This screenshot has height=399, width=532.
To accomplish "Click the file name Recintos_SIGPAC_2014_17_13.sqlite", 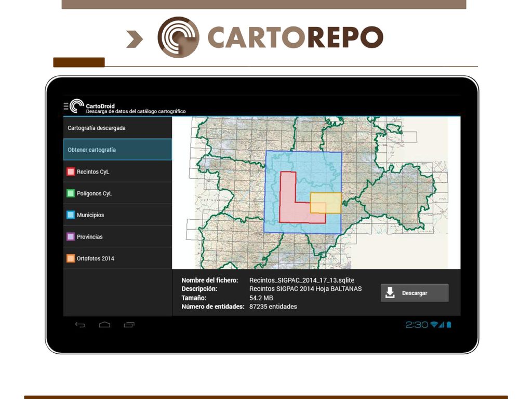I will (x=302, y=280).
